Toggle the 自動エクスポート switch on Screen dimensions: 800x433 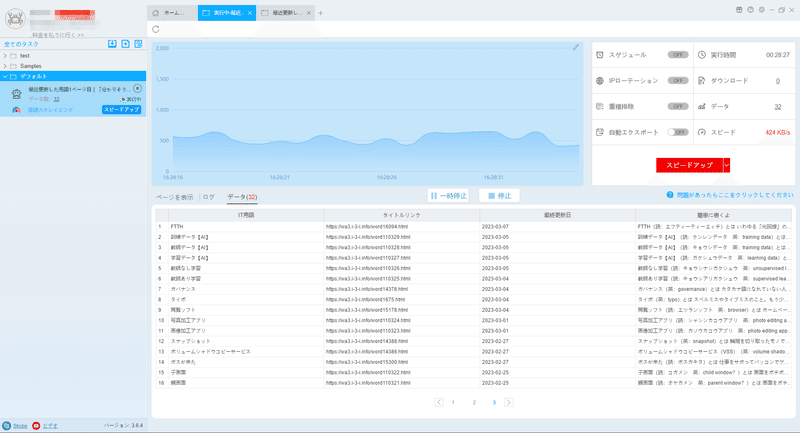pos(678,132)
